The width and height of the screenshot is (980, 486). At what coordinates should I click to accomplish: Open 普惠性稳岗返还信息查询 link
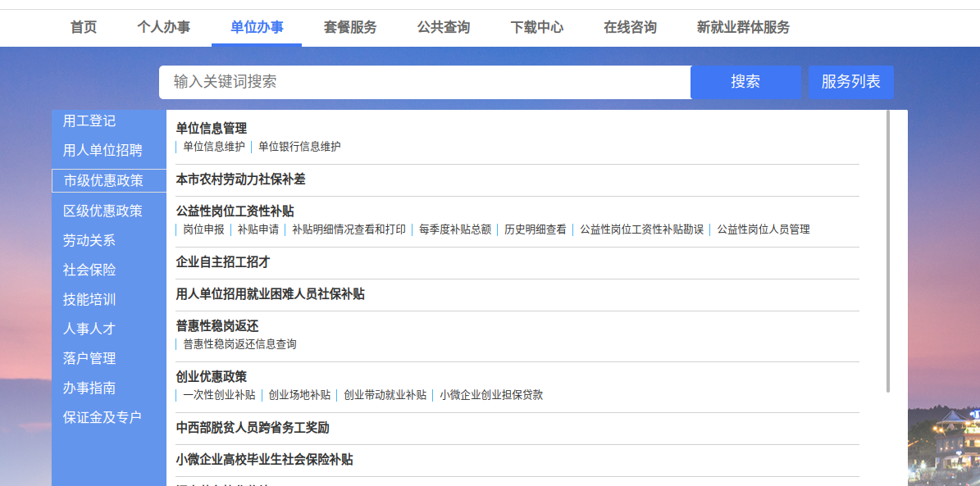click(239, 344)
